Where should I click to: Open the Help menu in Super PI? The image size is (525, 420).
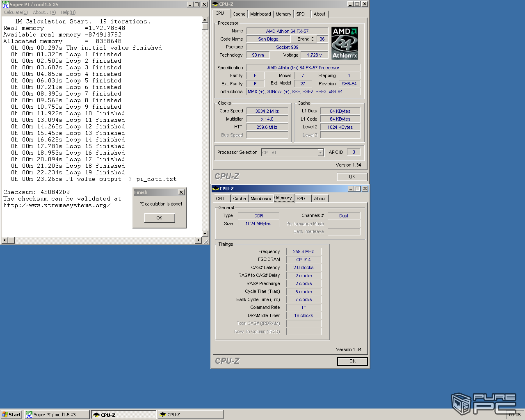click(68, 12)
